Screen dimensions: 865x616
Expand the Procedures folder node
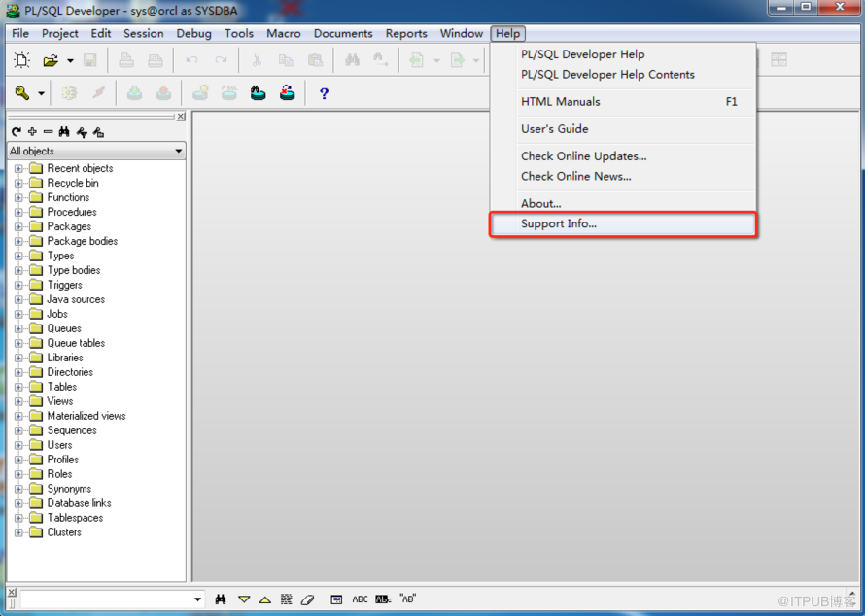pyautogui.click(x=18, y=212)
